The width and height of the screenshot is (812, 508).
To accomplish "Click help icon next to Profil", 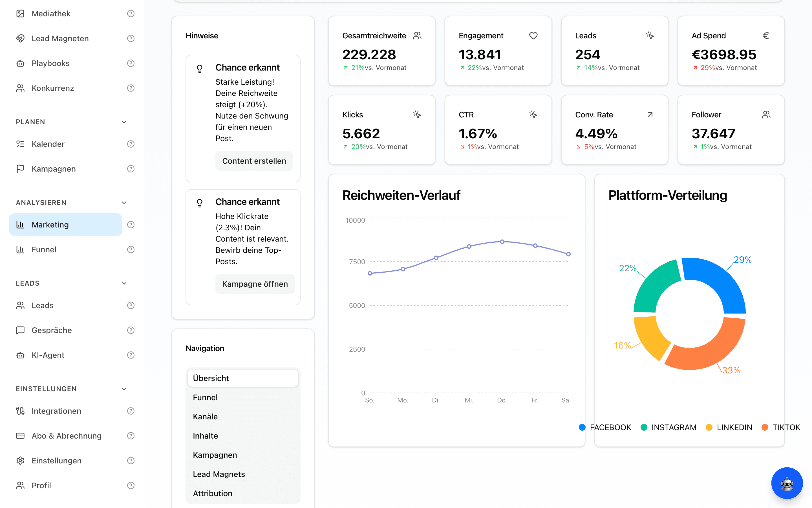I will tap(131, 485).
